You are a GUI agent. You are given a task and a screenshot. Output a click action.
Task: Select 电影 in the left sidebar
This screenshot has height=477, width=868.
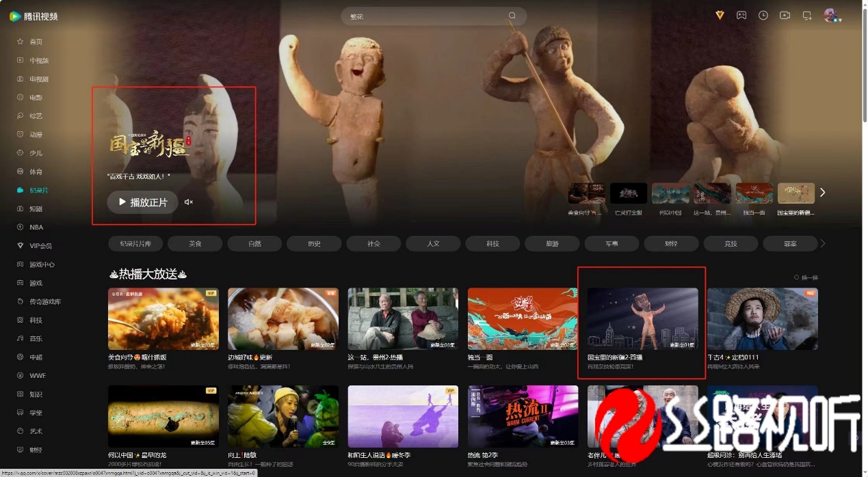coord(36,98)
